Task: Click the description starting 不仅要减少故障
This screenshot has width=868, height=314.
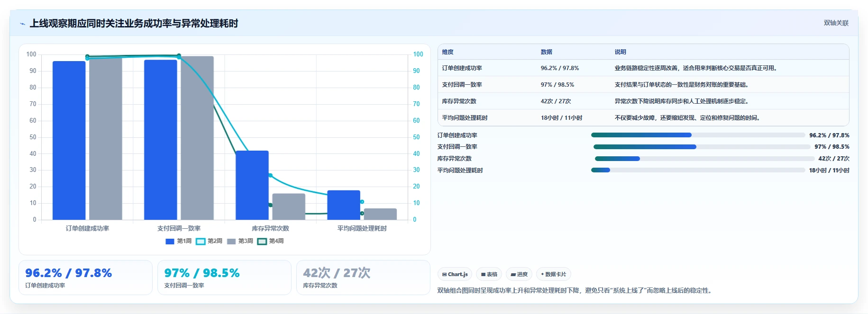Action: [688, 118]
